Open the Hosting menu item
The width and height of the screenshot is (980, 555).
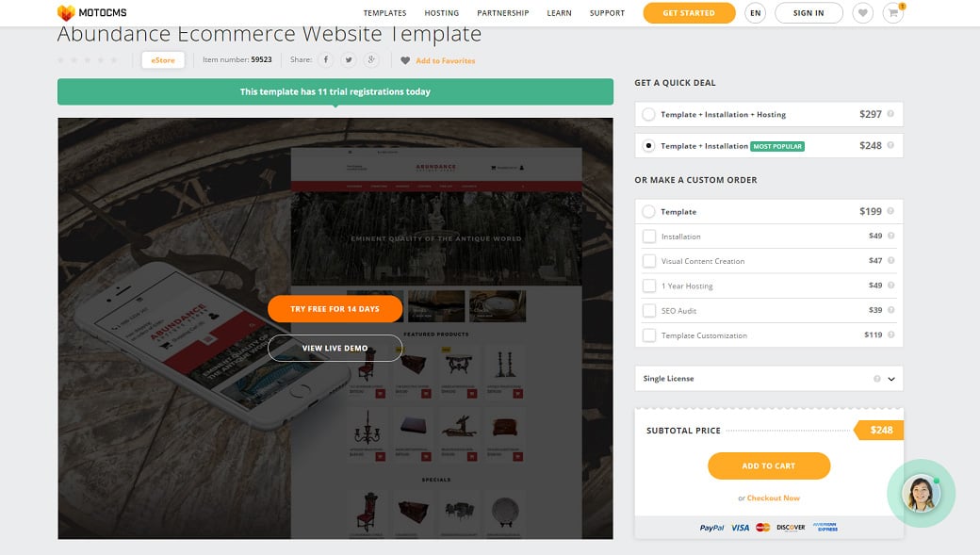click(442, 13)
